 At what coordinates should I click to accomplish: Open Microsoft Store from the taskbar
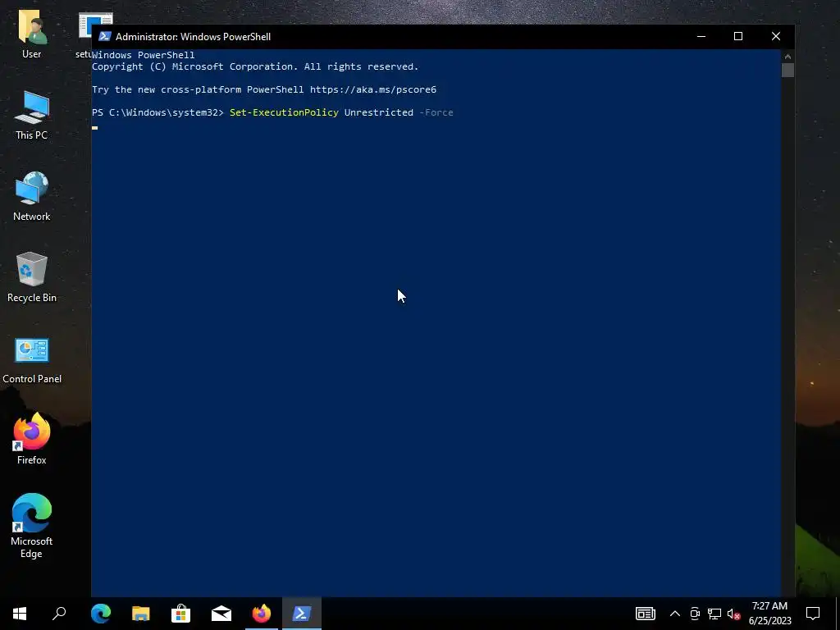point(181,614)
